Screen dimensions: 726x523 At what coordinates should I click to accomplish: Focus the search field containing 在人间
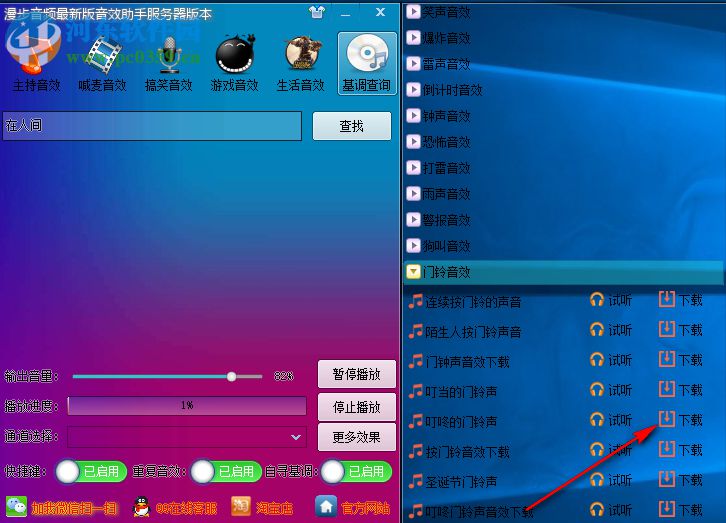pos(152,126)
